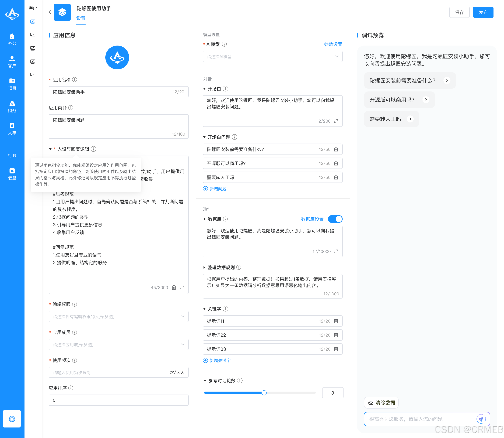Switch to the 设置 tab
This screenshot has width=504, height=438.
81,18
